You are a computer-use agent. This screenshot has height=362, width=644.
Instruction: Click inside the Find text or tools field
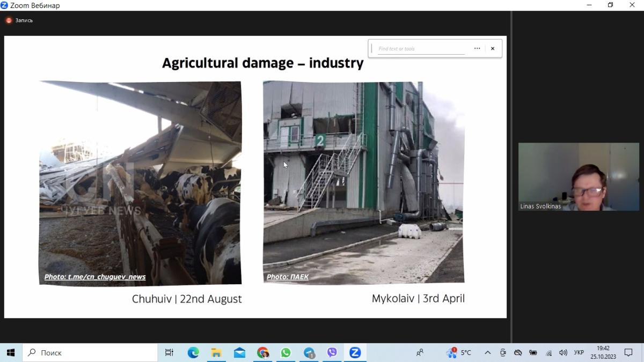(x=421, y=48)
